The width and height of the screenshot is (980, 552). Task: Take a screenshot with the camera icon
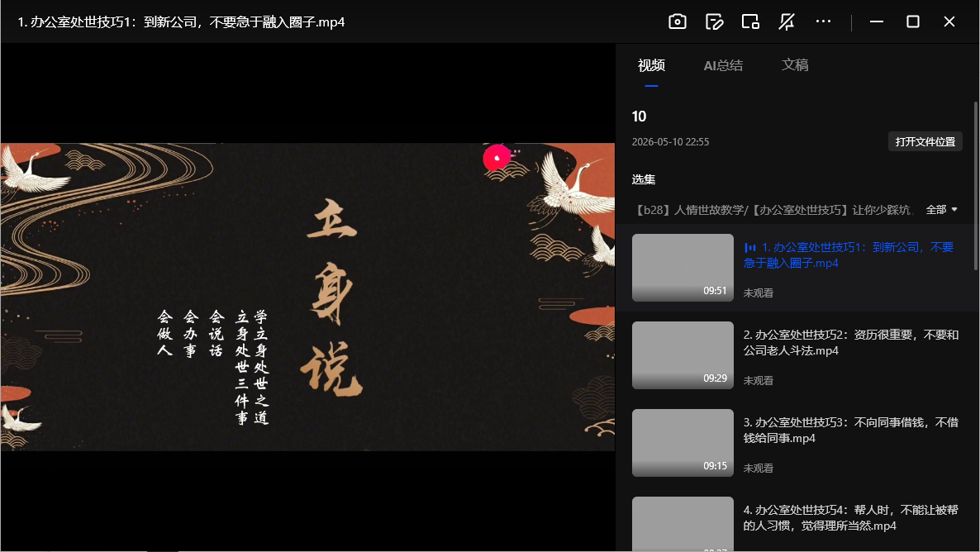coord(678,21)
